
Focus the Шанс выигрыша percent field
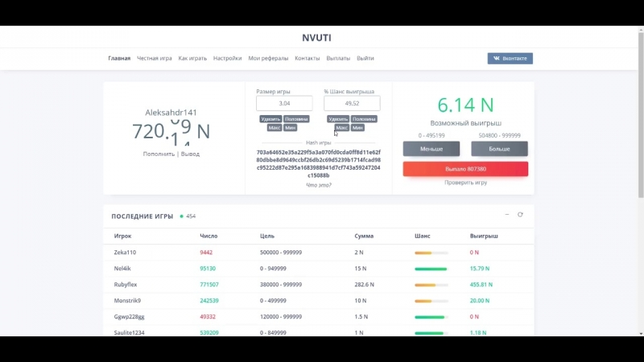pos(352,104)
